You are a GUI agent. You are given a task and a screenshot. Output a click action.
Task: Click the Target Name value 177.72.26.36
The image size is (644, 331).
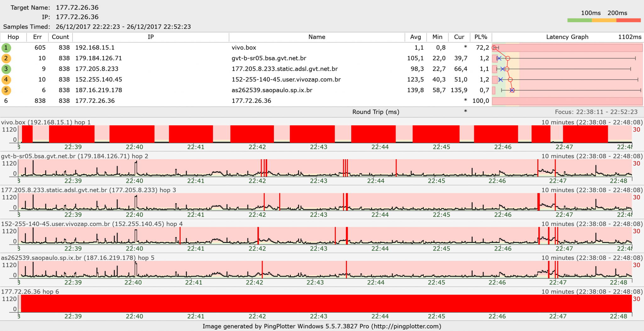[77, 8]
